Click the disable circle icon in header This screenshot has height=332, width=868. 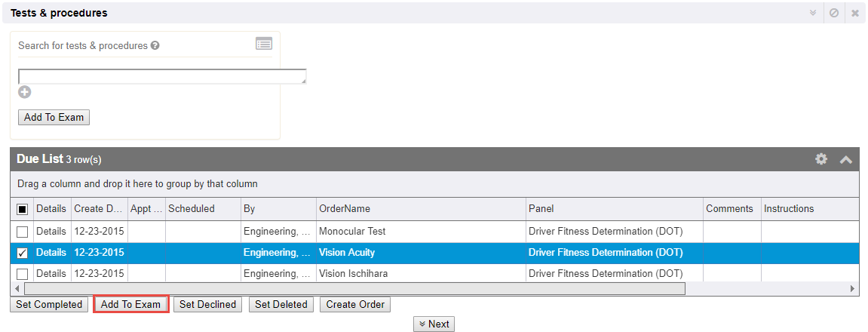834,13
